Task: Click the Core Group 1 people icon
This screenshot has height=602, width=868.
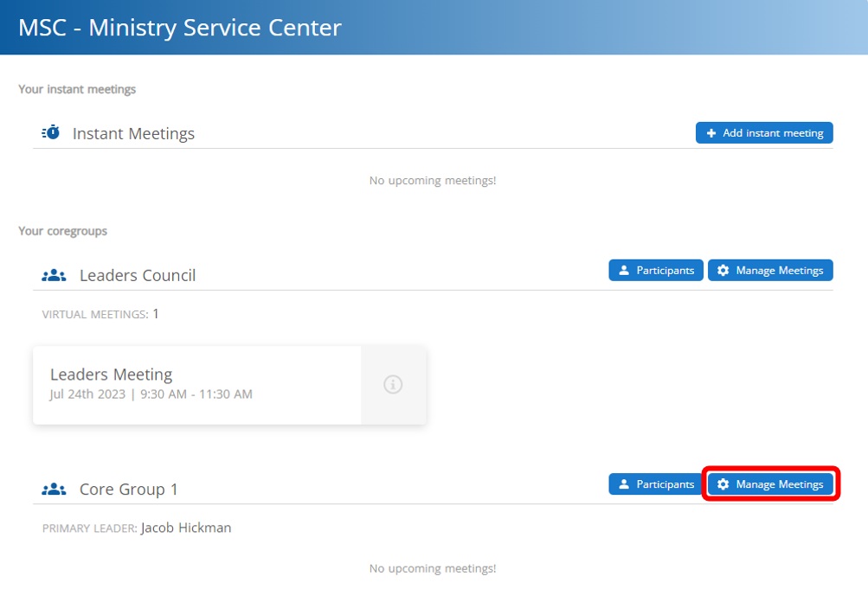Action: point(54,490)
